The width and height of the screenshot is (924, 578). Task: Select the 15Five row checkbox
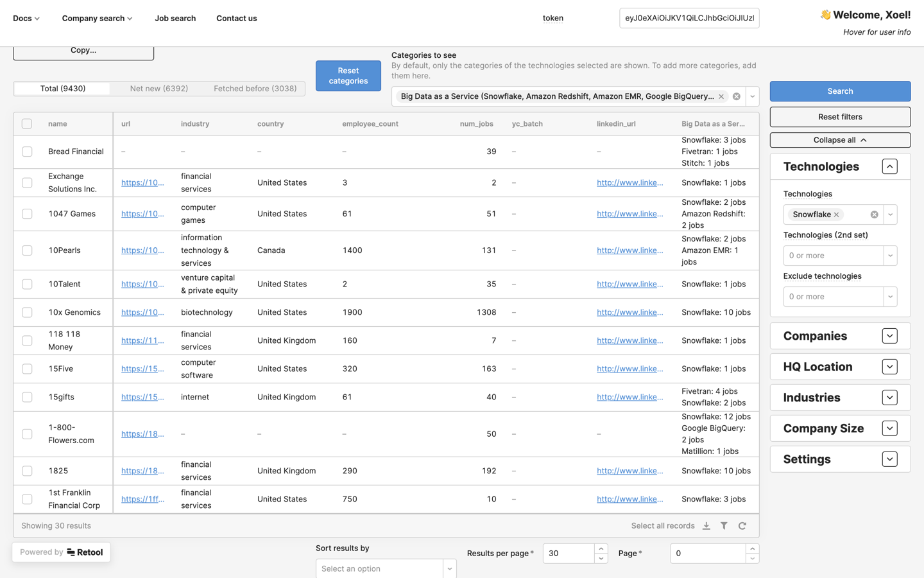tap(27, 369)
